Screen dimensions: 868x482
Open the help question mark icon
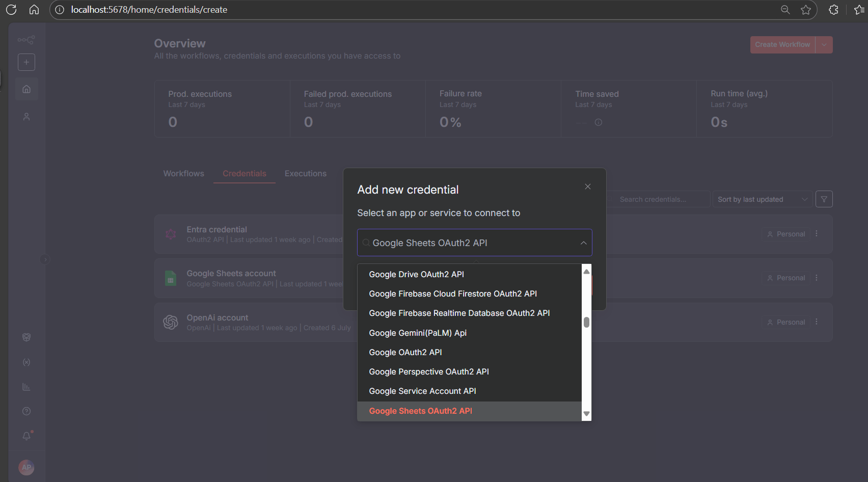[26, 411]
